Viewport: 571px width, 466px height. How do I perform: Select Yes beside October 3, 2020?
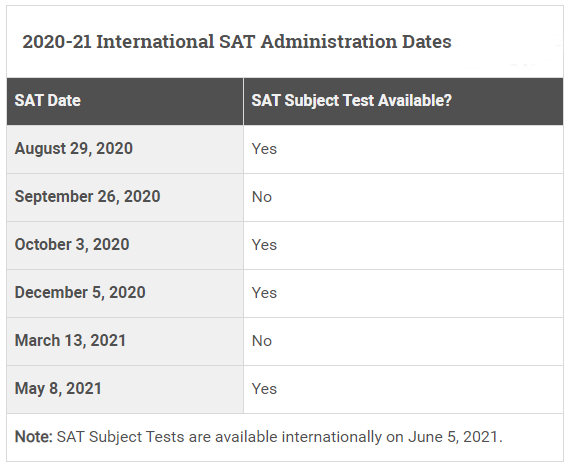click(264, 245)
